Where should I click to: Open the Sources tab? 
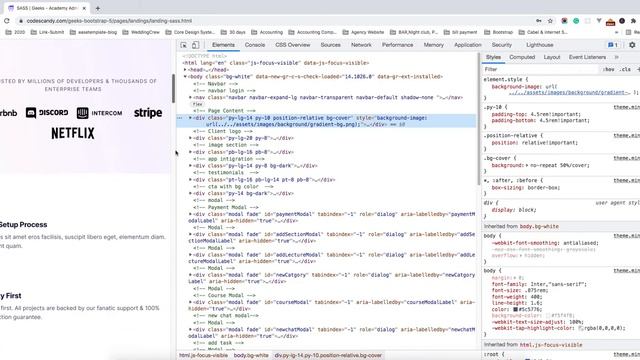pos(331,45)
